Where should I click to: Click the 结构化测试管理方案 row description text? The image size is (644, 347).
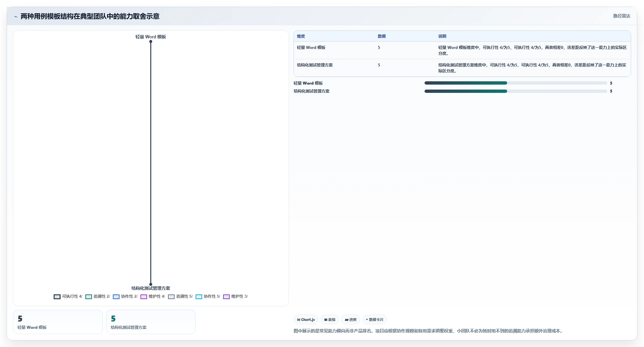coord(532,68)
